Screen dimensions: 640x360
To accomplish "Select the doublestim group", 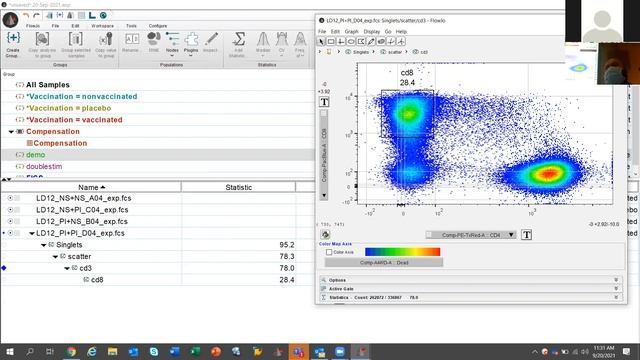I will click(44, 167).
